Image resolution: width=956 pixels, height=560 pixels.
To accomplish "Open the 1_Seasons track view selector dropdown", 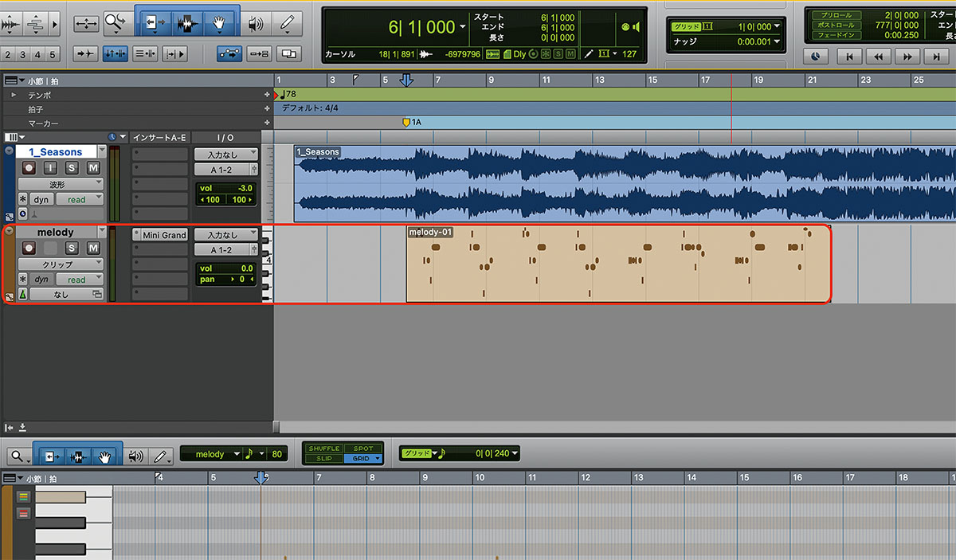I will 61,184.
